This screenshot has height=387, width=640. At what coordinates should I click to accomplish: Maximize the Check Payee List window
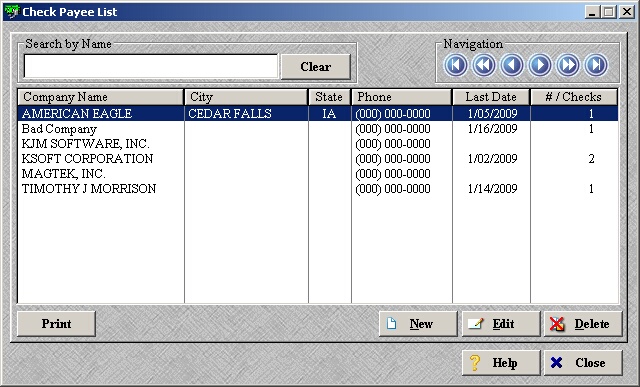click(x=609, y=11)
